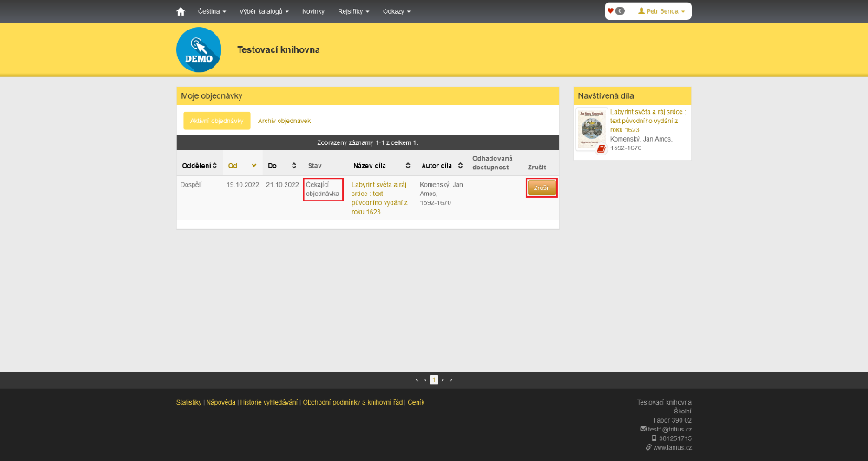This screenshot has width=868, height=461.
Task: Expand the Výběr katalogů menu
Action: tap(264, 11)
